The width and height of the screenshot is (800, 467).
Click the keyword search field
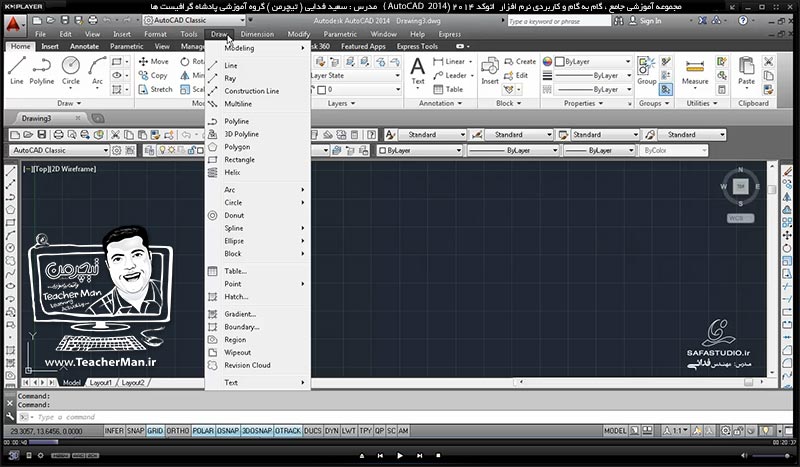[x=558, y=21]
